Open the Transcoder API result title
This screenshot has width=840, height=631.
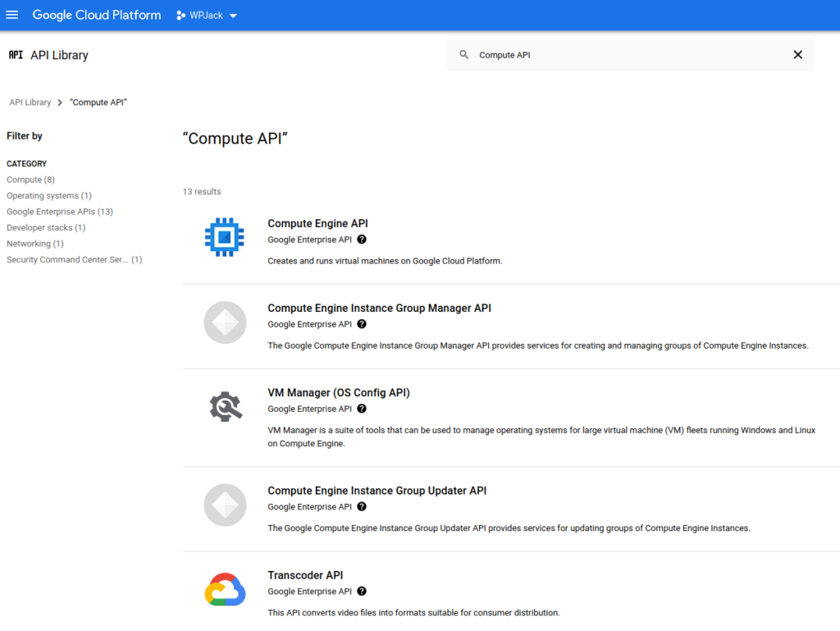[305, 575]
